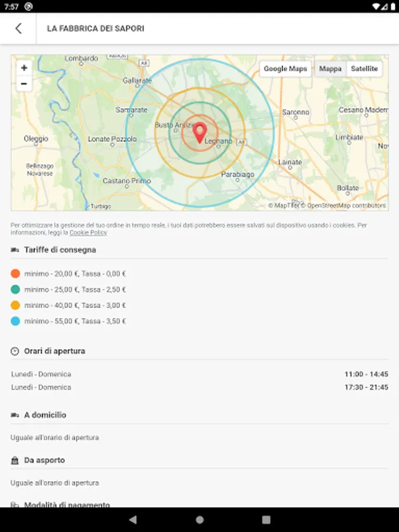The height and width of the screenshot is (532, 399).
Task: Select 'minimo - 55,00 €, Tassa - 3,50 €' text
Action: click(x=75, y=321)
